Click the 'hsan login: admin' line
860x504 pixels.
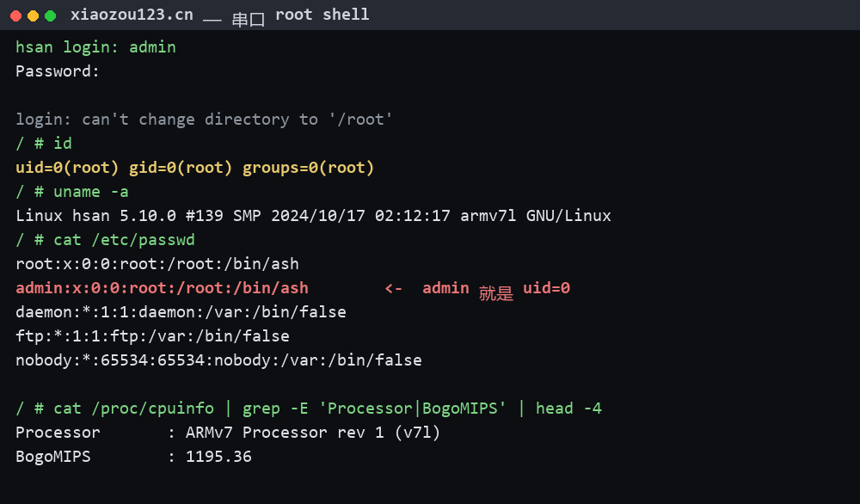(x=96, y=47)
